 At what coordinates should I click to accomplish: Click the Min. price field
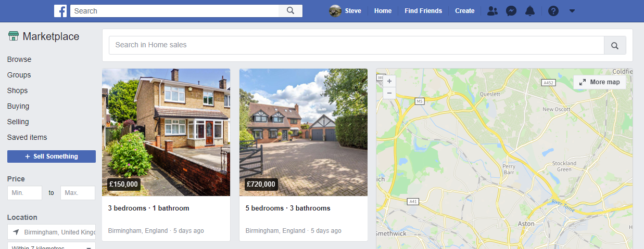pos(24,193)
